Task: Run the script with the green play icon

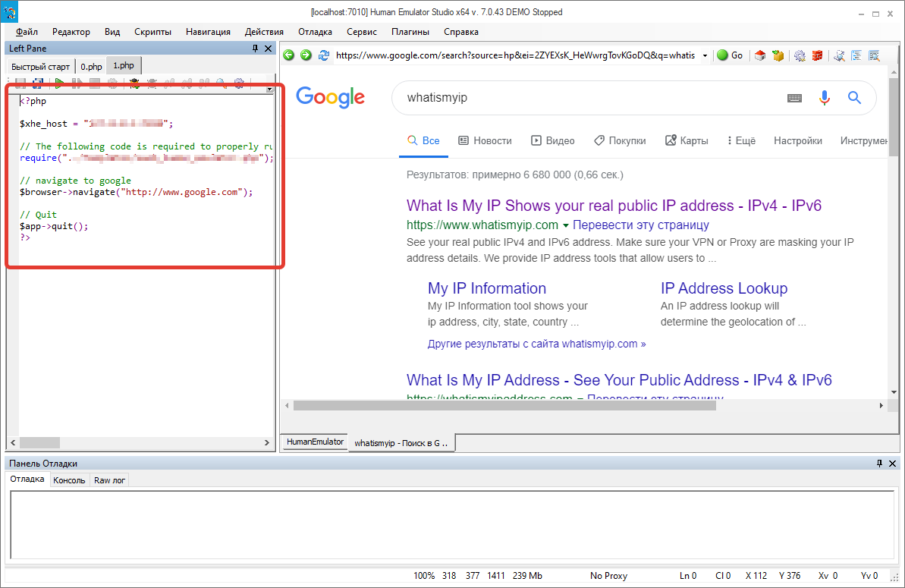Action: [59, 83]
